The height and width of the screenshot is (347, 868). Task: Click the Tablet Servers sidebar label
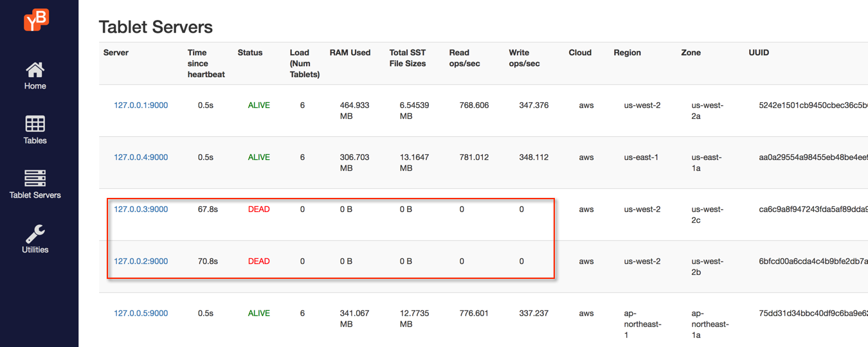click(35, 195)
